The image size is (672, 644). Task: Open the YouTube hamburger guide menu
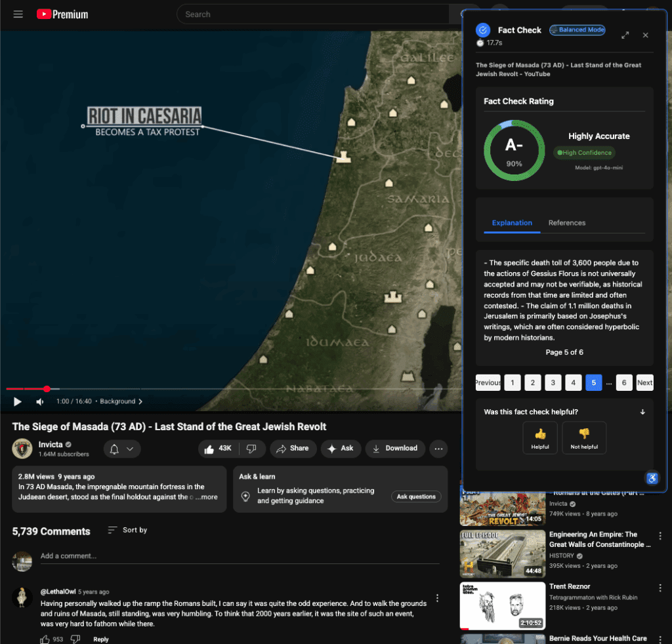click(18, 14)
